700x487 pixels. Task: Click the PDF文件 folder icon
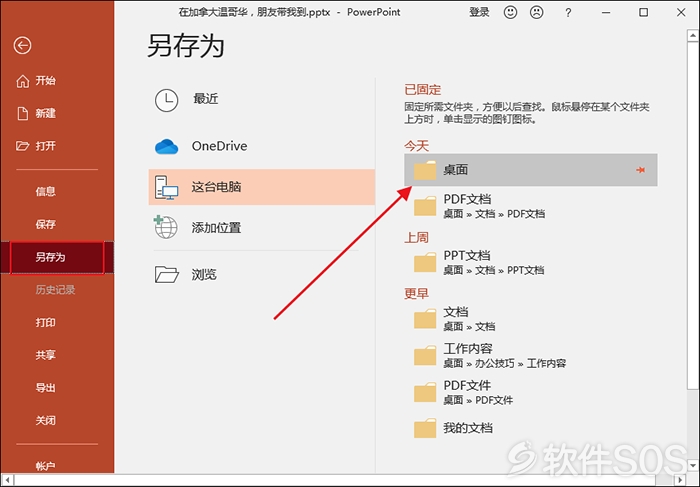[x=425, y=392]
